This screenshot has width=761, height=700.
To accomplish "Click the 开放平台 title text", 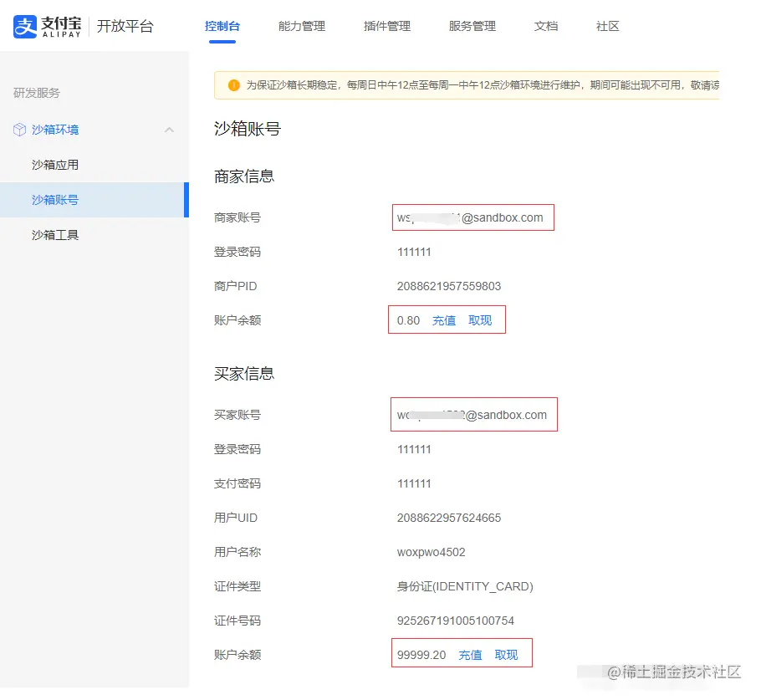I will pyautogui.click(x=125, y=26).
